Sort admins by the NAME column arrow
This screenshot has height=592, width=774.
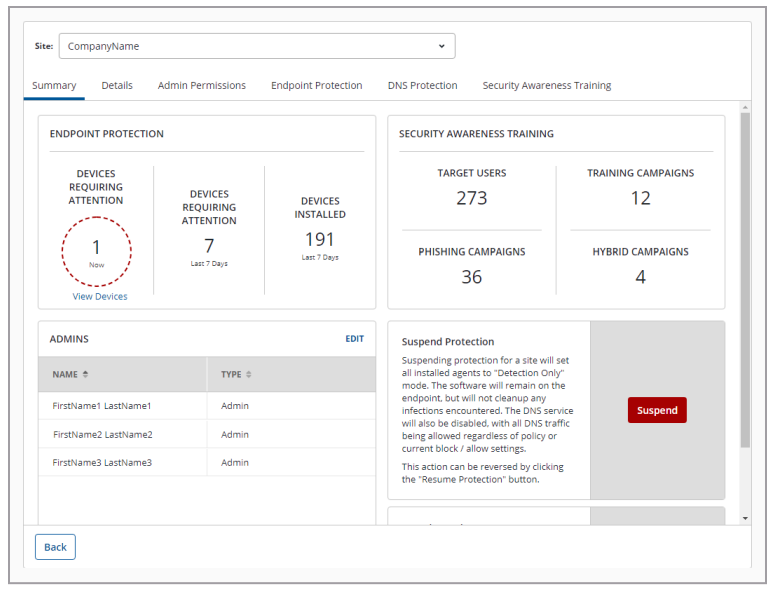pos(85,374)
